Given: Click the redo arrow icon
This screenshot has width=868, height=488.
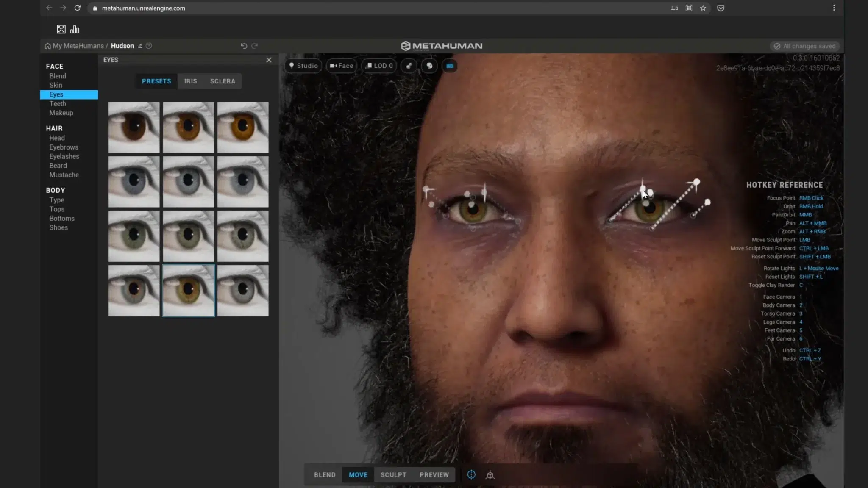Looking at the screenshot, I should pyautogui.click(x=254, y=46).
